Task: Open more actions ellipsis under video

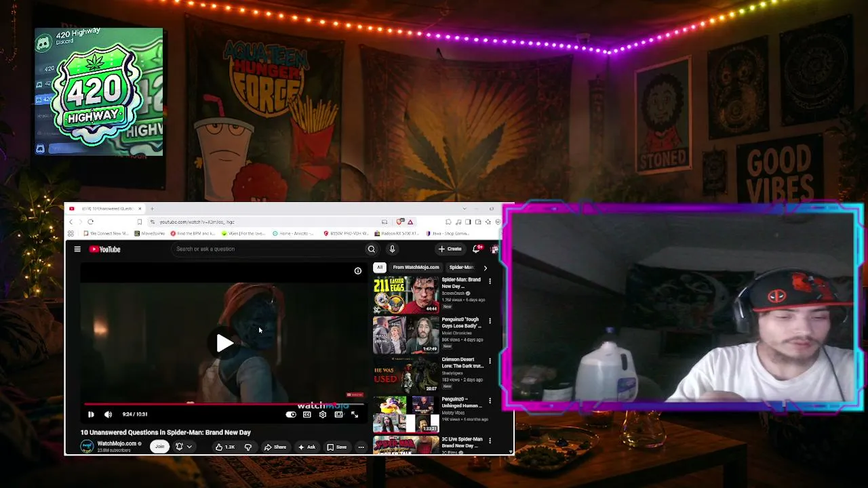Action: 361,447
